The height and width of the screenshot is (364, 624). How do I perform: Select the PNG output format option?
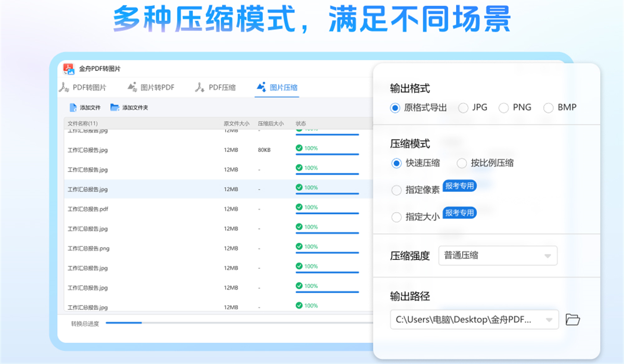(x=504, y=108)
